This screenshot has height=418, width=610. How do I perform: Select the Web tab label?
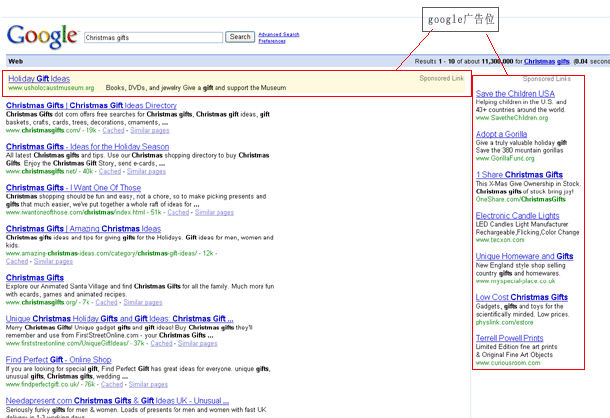(16, 61)
